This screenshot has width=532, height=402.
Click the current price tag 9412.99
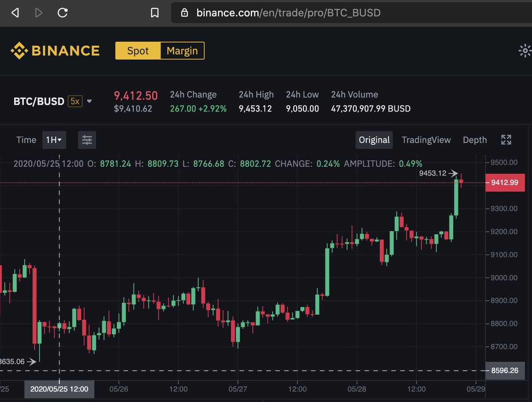pos(505,182)
